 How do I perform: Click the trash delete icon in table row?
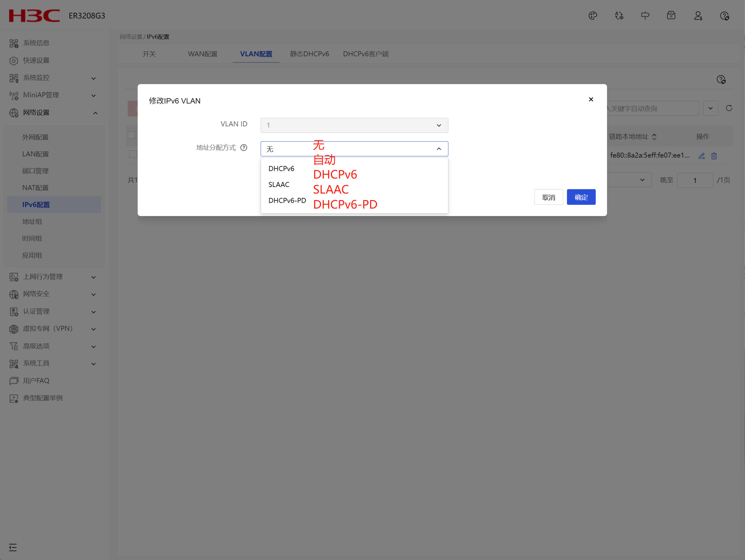(x=714, y=156)
